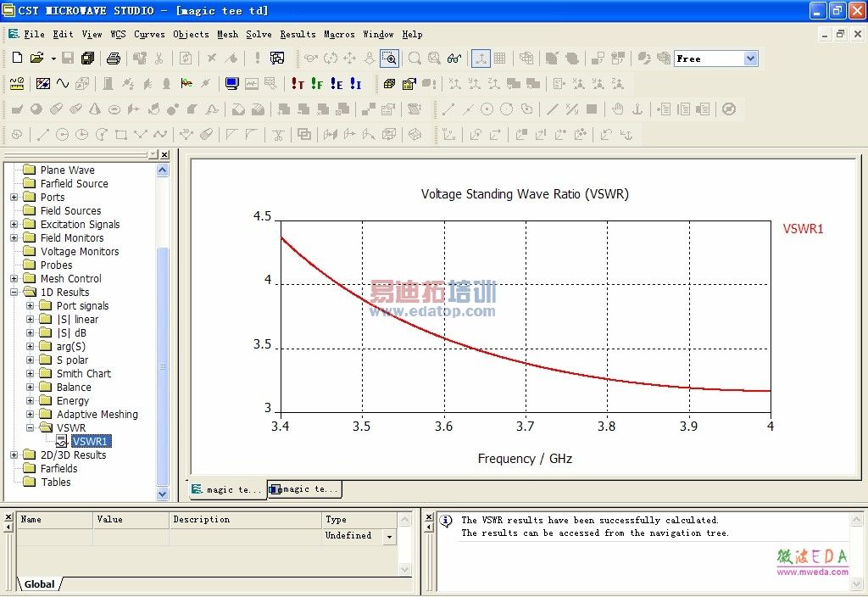Collapse the 1D Results folder
868x597 pixels.
click(x=14, y=292)
